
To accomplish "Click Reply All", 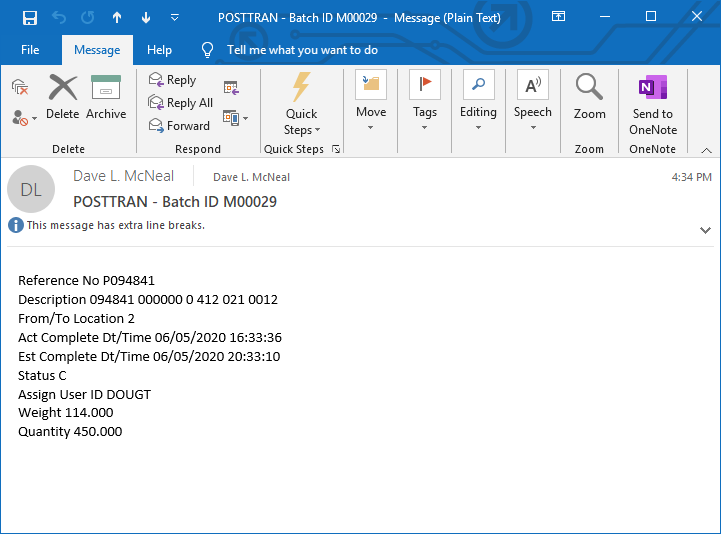I will 180,103.
